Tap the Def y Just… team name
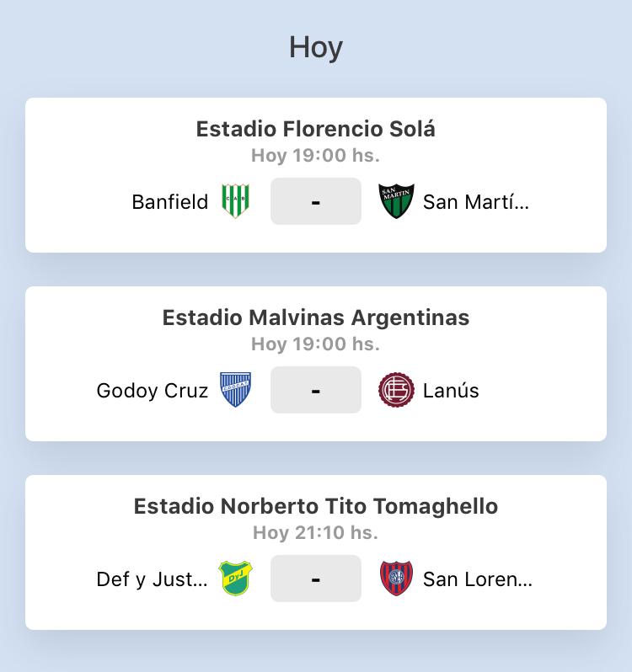 [x=153, y=579]
